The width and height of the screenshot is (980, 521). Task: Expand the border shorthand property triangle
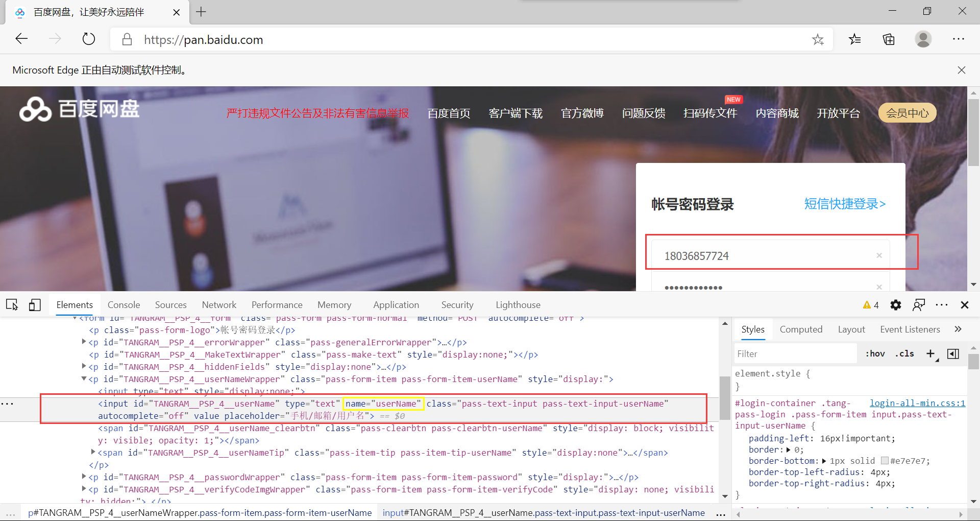[789, 450]
